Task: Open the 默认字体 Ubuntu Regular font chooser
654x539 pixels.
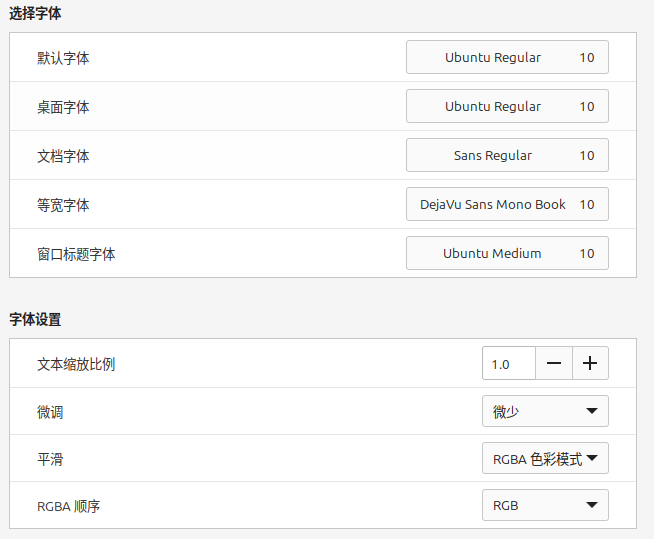Action: [507, 58]
